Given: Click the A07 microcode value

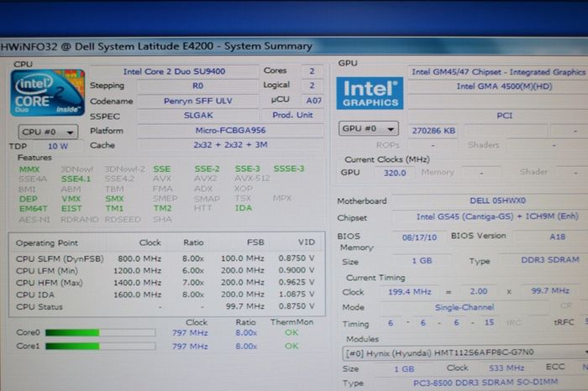Looking at the screenshot, I should pyautogui.click(x=313, y=101).
